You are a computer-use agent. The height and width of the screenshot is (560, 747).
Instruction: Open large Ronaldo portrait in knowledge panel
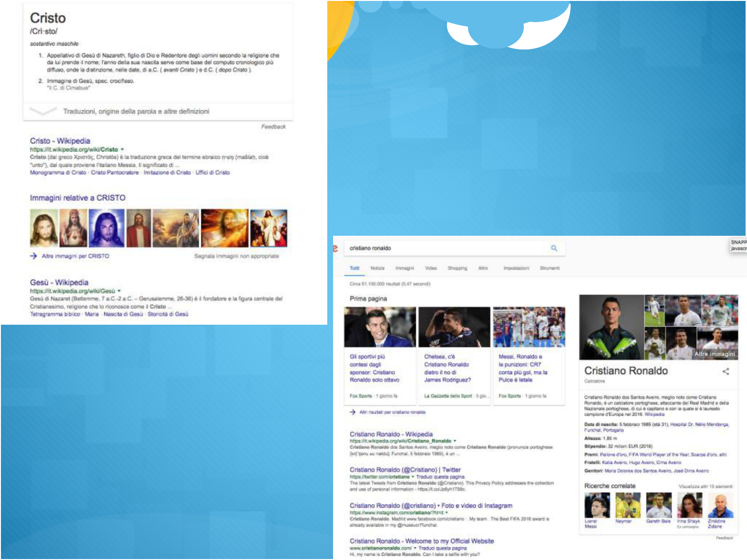611,327
